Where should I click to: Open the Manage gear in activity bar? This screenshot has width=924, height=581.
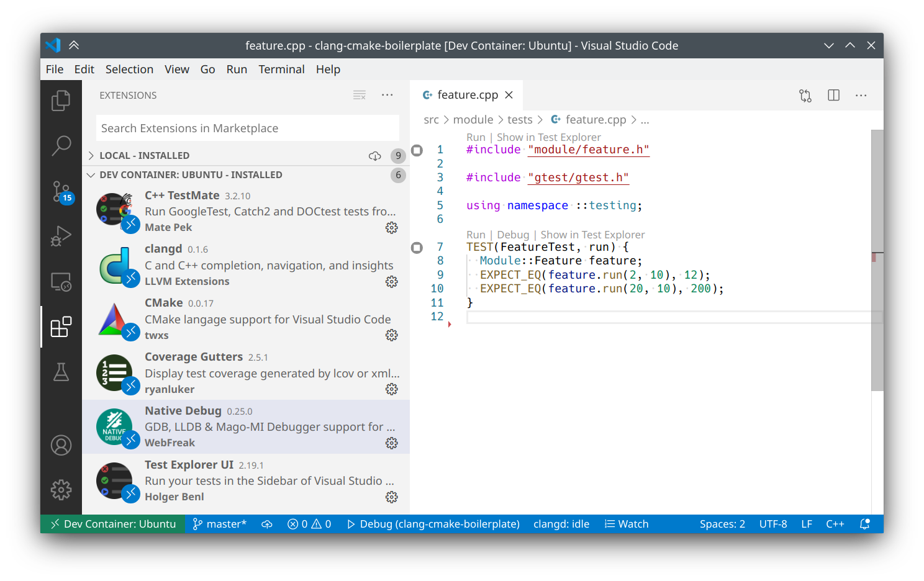(x=61, y=490)
